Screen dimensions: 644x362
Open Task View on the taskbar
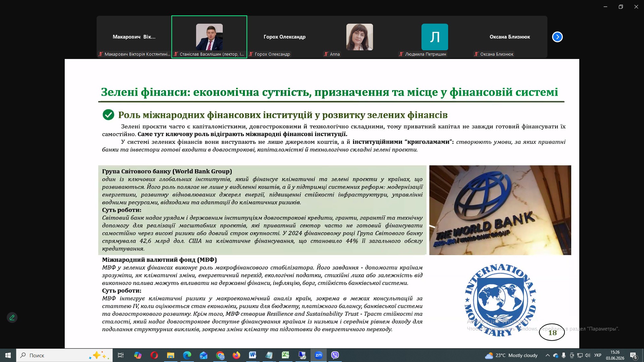pos(121,355)
